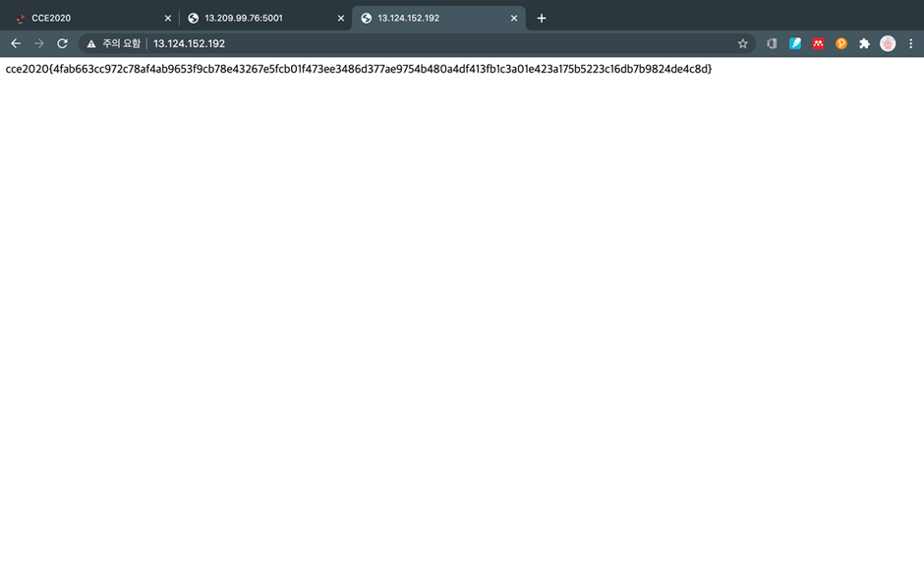Select the active 13.124.152.192 tab
Image resolution: width=924 pixels, height=579 pixels.
pyautogui.click(x=439, y=19)
